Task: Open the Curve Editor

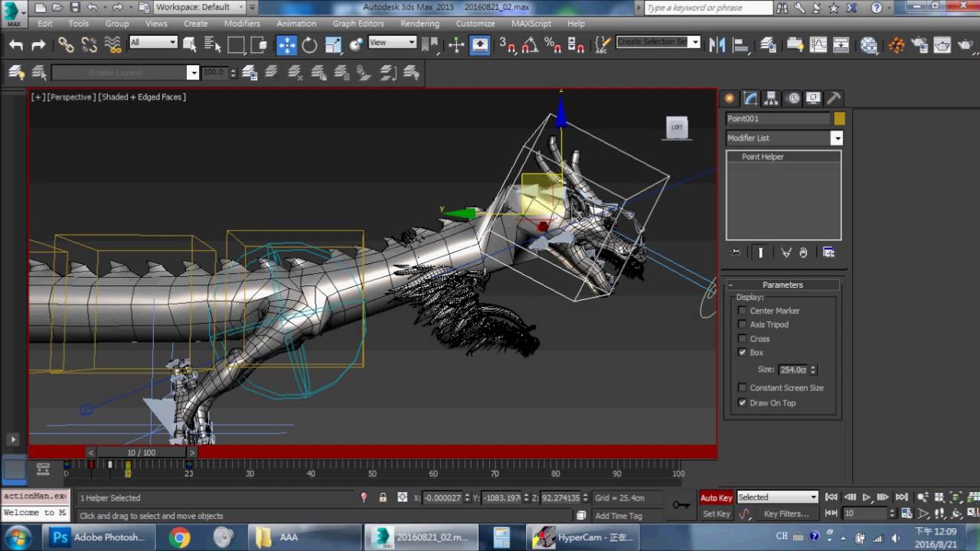Action: click(x=818, y=44)
